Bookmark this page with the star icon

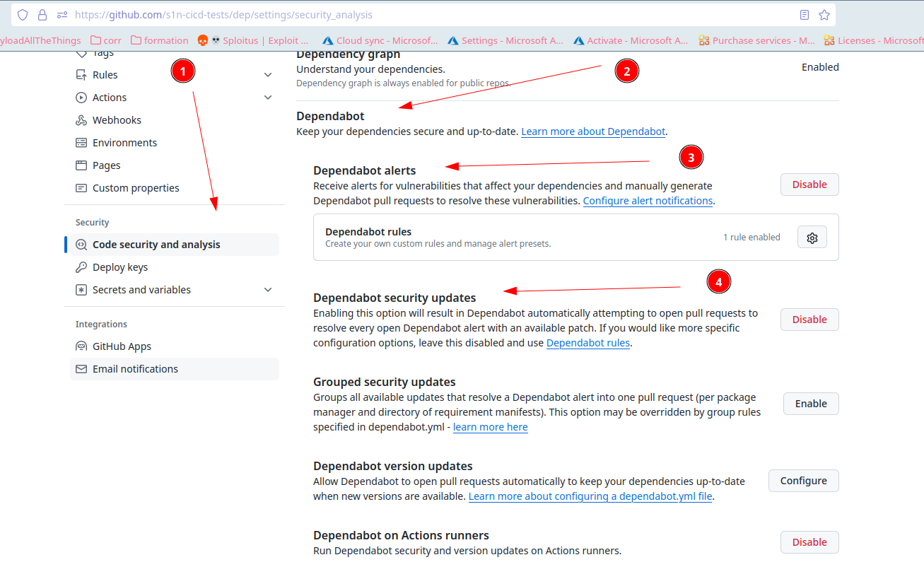pyautogui.click(x=824, y=15)
